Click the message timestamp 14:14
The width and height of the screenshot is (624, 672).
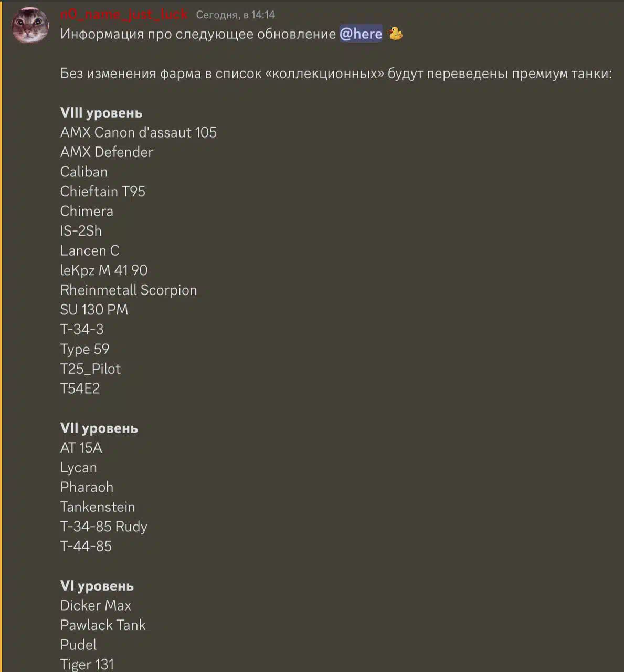(x=236, y=15)
